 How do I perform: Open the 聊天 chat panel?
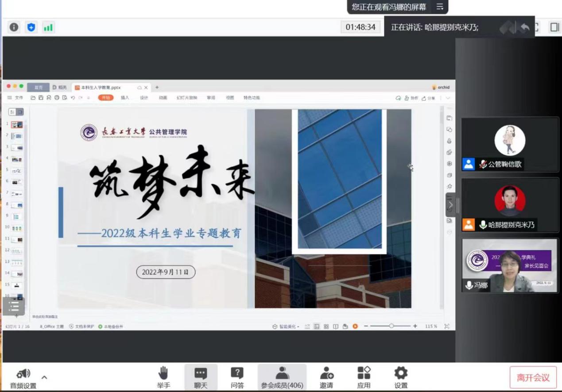pyautogui.click(x=201, y=377)
